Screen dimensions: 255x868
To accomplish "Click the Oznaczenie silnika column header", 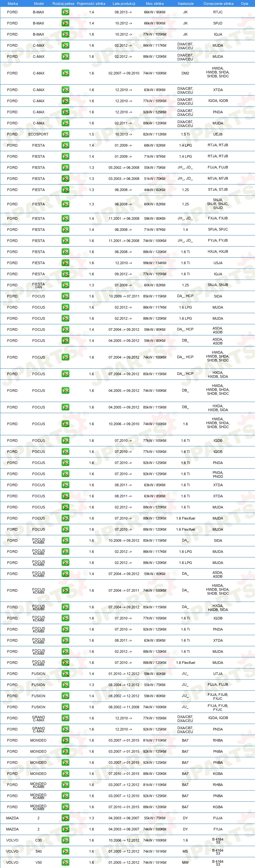I will tap(218, 4).
